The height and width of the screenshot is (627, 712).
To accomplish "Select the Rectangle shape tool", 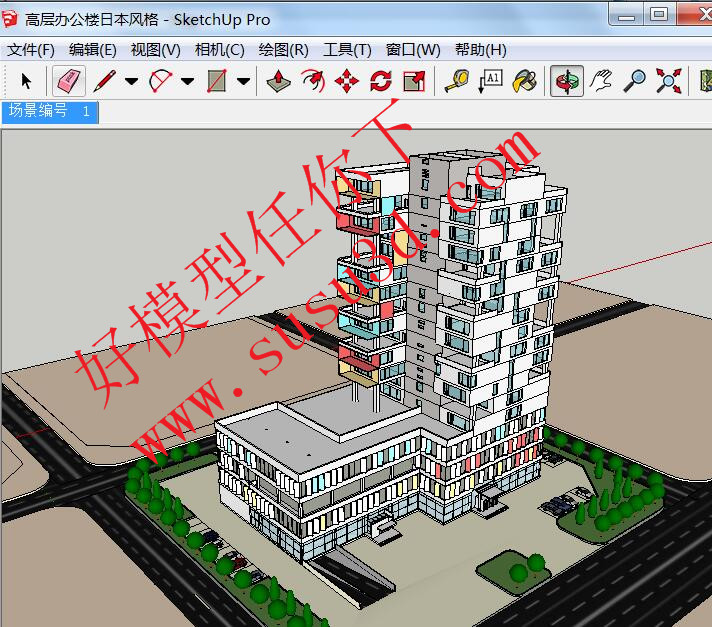I will point(217,81).
